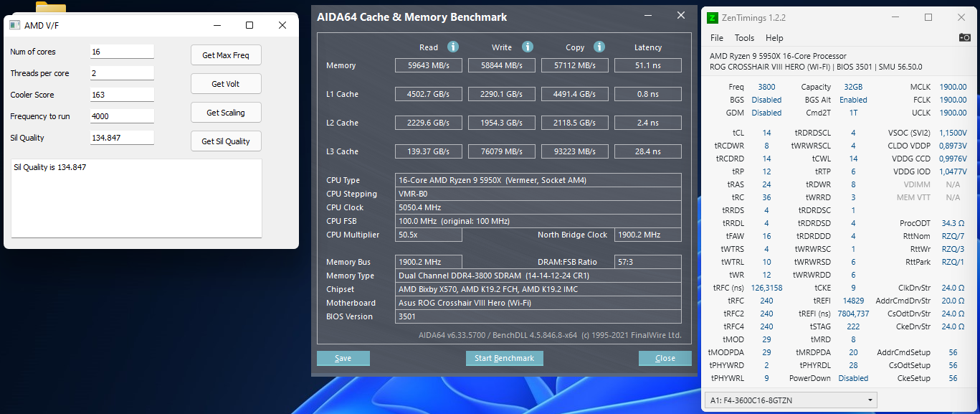Click the L1 Cache Read value 4502.7 GB/s
Image resolution: width=980 pixels, height=414 pixels.
429,94
